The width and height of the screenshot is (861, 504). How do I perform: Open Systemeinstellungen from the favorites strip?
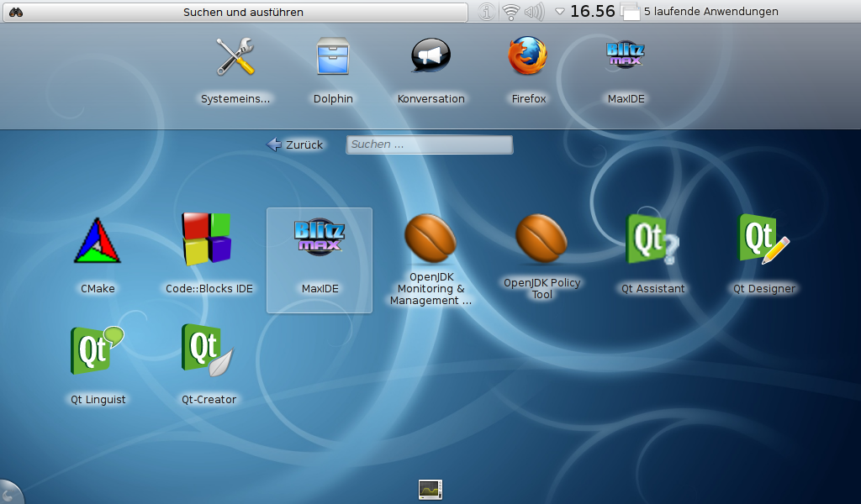point(235,71)
